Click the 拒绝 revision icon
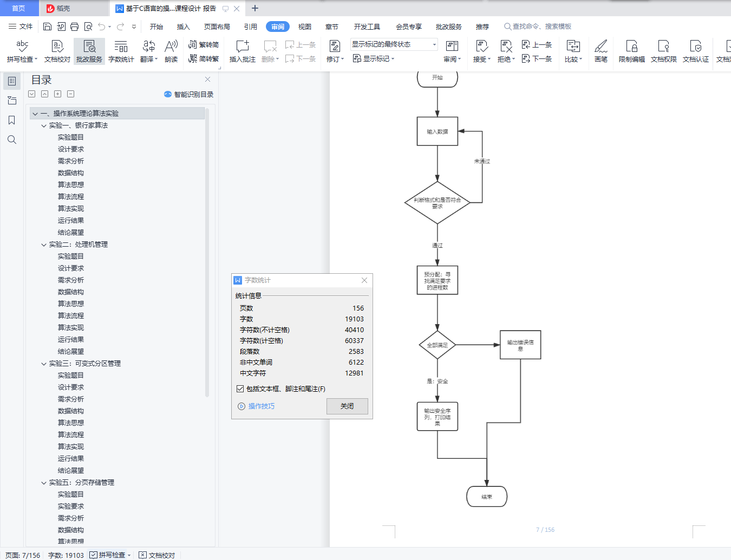 (x=506, y=47)
